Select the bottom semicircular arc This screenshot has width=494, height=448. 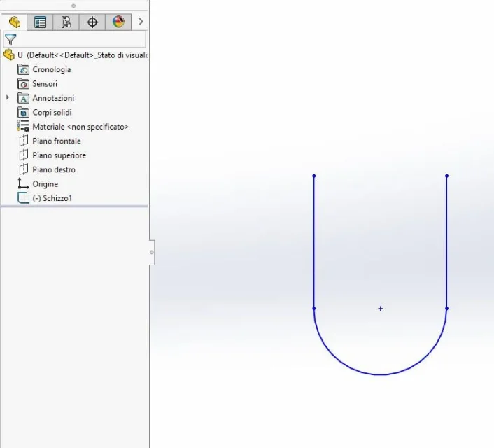click(380, 374)
